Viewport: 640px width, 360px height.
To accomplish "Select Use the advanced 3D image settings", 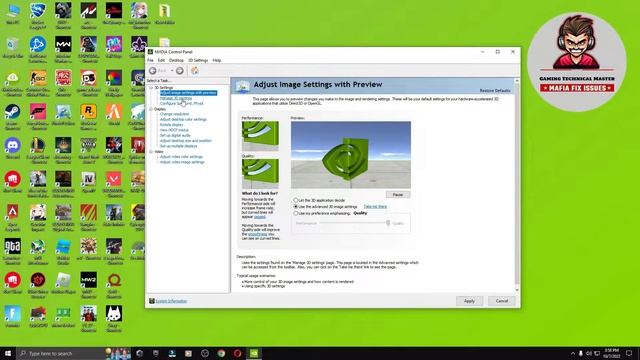I will pyautogui.click(x=296, y=207).
